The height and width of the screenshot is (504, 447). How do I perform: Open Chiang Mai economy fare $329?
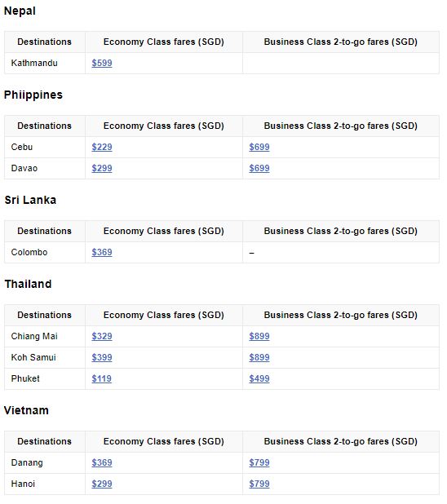102,337
